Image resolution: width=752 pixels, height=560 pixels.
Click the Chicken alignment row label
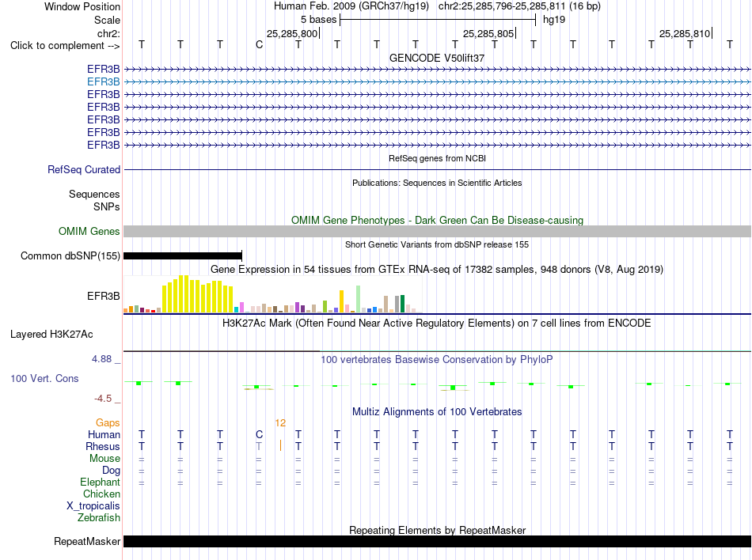coord(101,494)
